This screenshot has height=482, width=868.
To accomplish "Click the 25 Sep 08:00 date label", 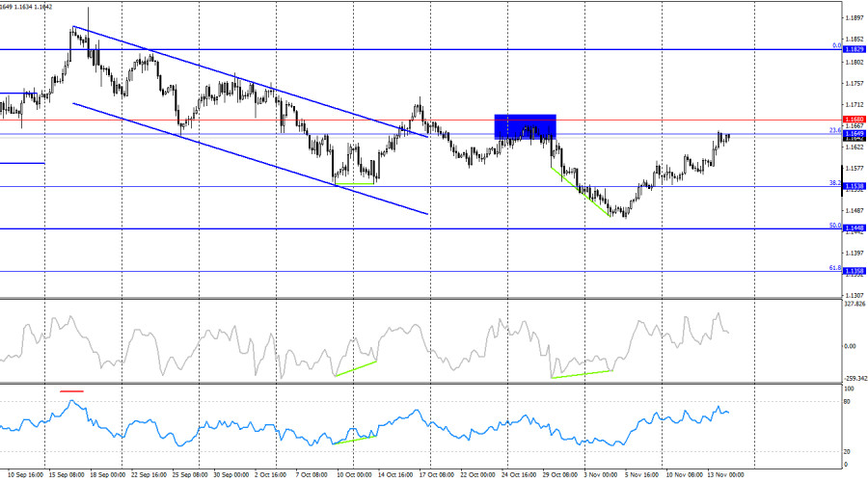I will [190, 475].
